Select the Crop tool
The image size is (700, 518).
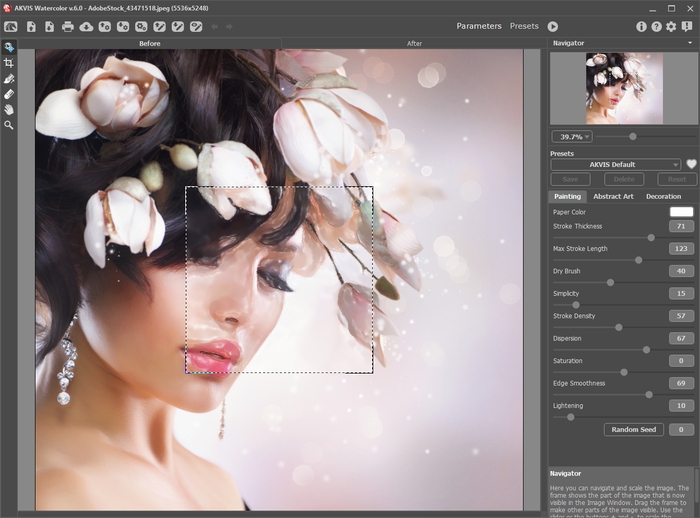click(x=8, y=63)
